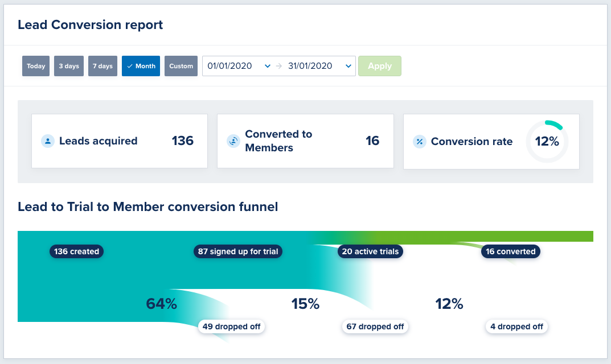Image resolution: width=611 pixels, height=364 pixels.
Task: Choose the Custom date range option
Action: (x=181, y=66)
